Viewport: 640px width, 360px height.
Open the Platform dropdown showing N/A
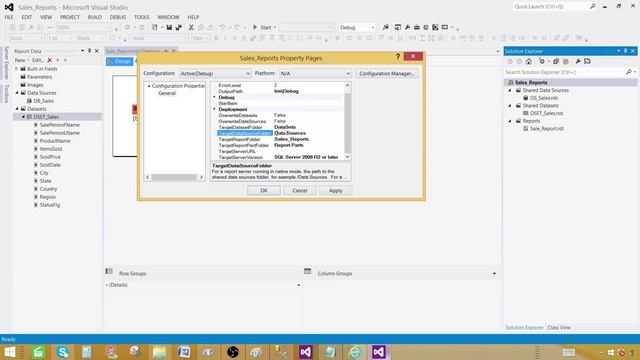pyautogui.click(x=315, y=73)
